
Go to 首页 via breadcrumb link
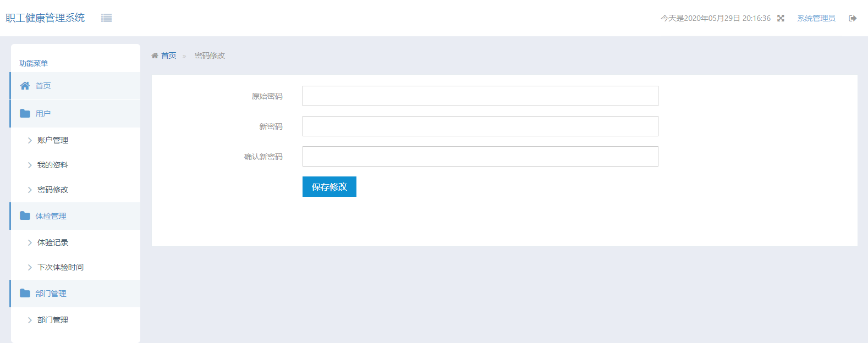click(x=169, y=56)
